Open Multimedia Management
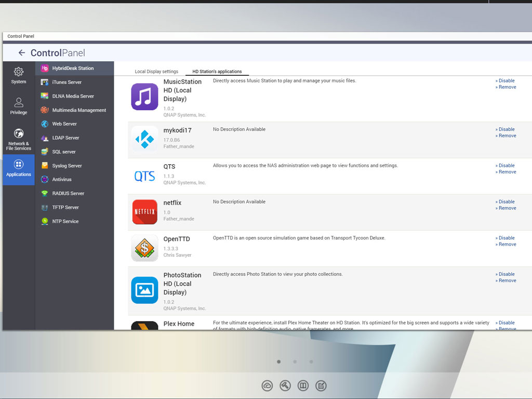The height and width of the screenshot is (399, 532). click(75, 110)
